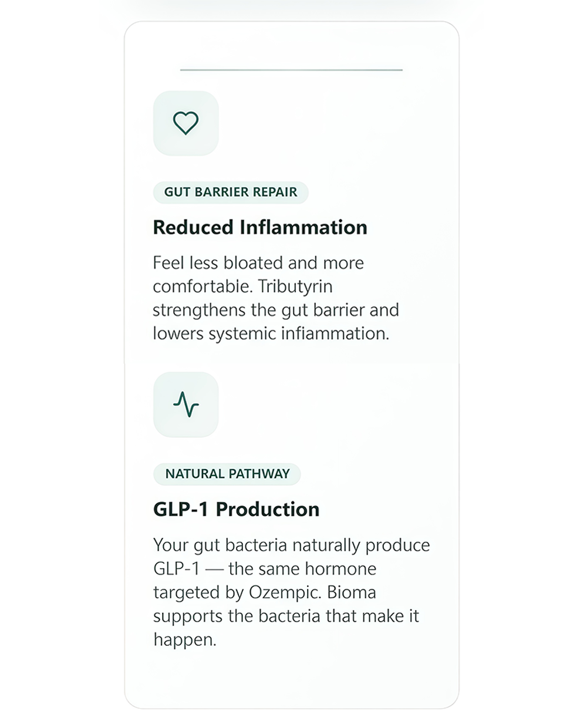Click the phrase "targeted by"
The image size is (587, 728).
click(198, 592)
